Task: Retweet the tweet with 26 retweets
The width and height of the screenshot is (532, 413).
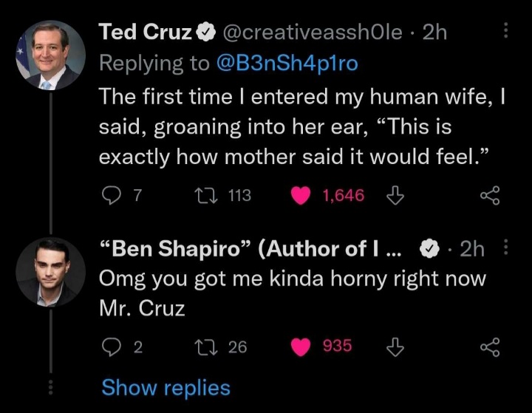Action: [x=198, y=346]
